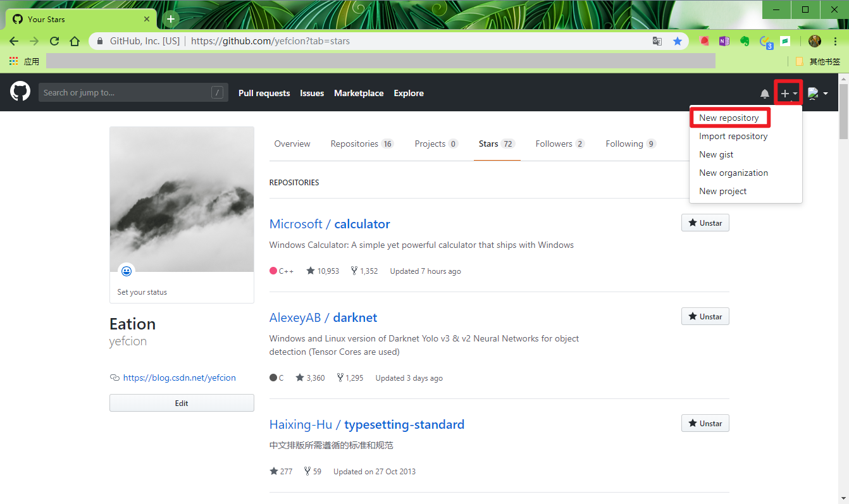
Task: Click the profile cloud mountain photo
Action: click(x=182, y=199)
